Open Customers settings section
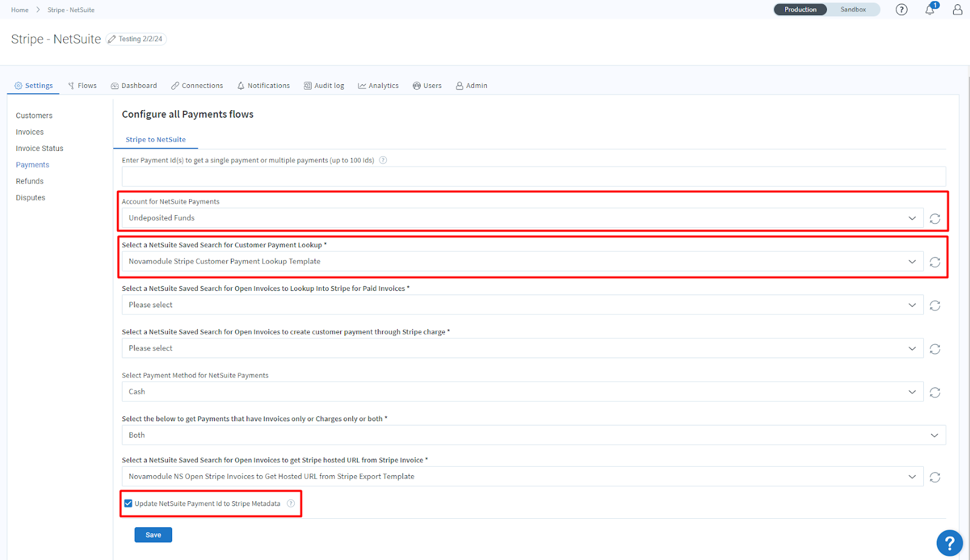The image size is (970, 560). coord(34,116)
